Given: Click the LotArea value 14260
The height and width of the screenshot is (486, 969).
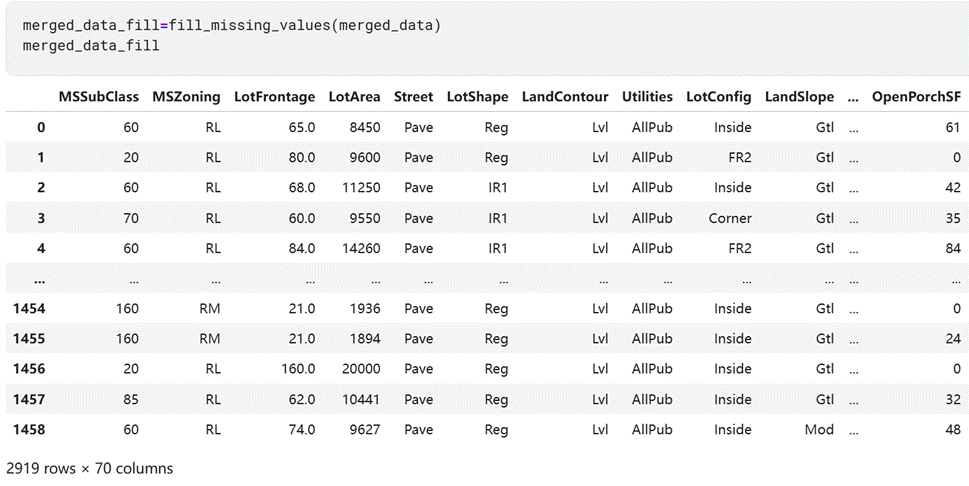Looking at the screenshot, I should pos(362,249).
